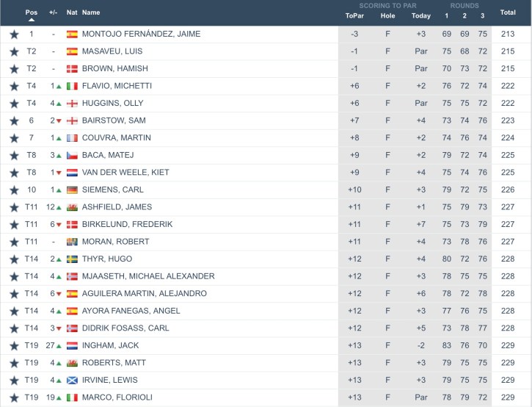Click the Scottish flag beside Irvine, Lewis
Viewport: 532px width, 407px height.
tap(72, 380)
